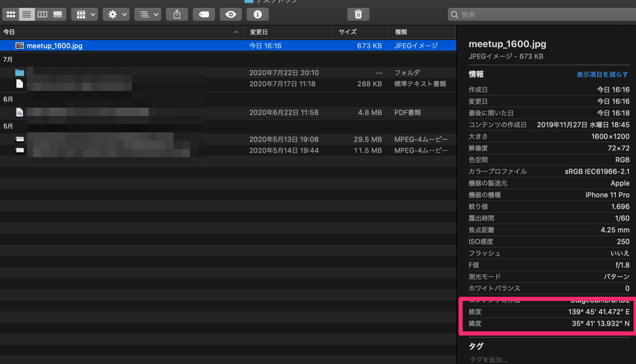636x364 pixels.
Task: Click the タグ section heading
Action: click(x=476, y=346)
